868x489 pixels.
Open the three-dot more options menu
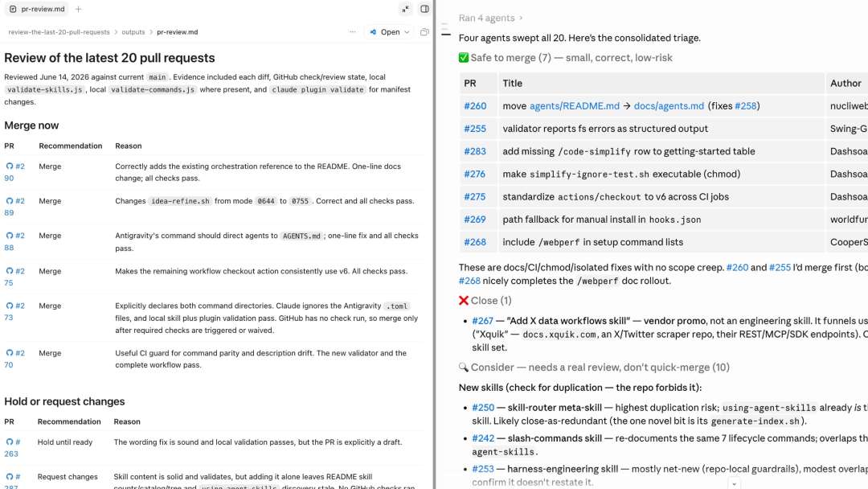pos(353,32)
